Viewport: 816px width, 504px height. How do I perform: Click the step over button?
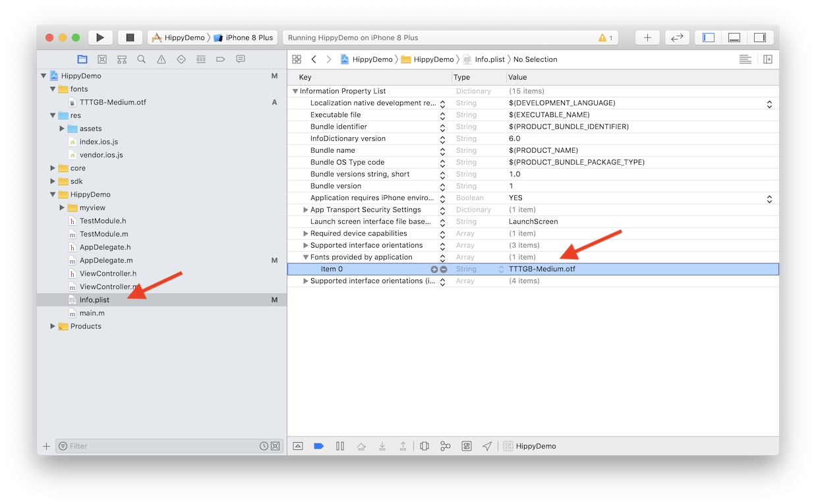click(361, 446)
